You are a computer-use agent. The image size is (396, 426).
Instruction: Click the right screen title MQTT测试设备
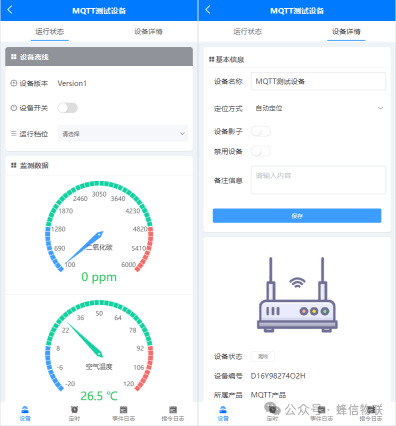(297, 11)
